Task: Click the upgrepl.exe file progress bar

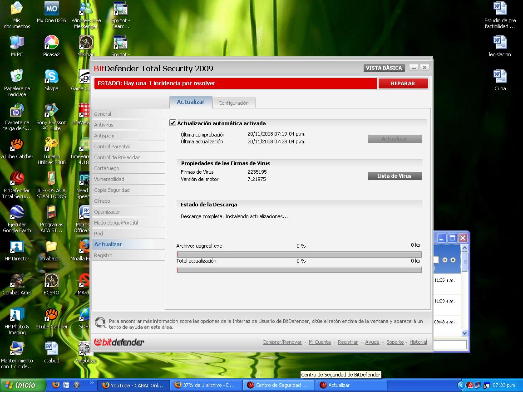Action: tap(299, 254)
